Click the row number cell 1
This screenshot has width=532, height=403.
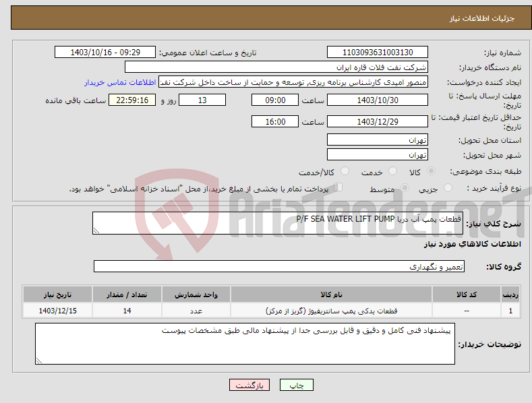(x=510, y=311)
